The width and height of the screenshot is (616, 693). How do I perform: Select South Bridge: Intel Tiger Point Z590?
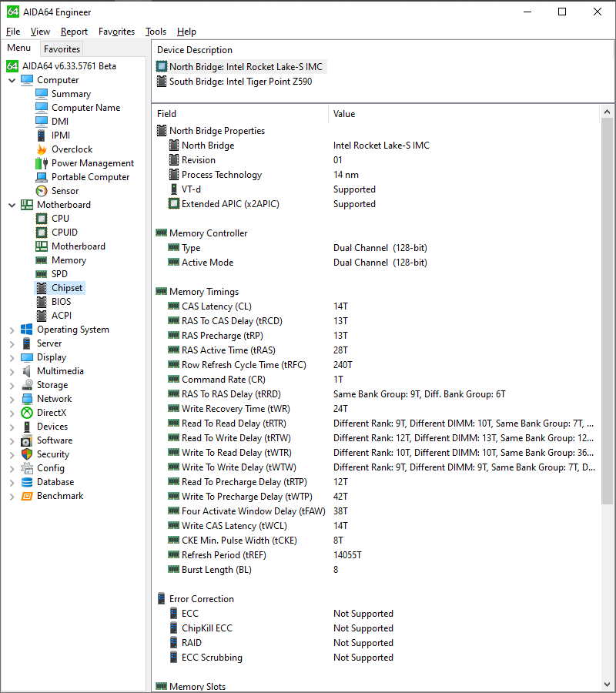(241, 82)
